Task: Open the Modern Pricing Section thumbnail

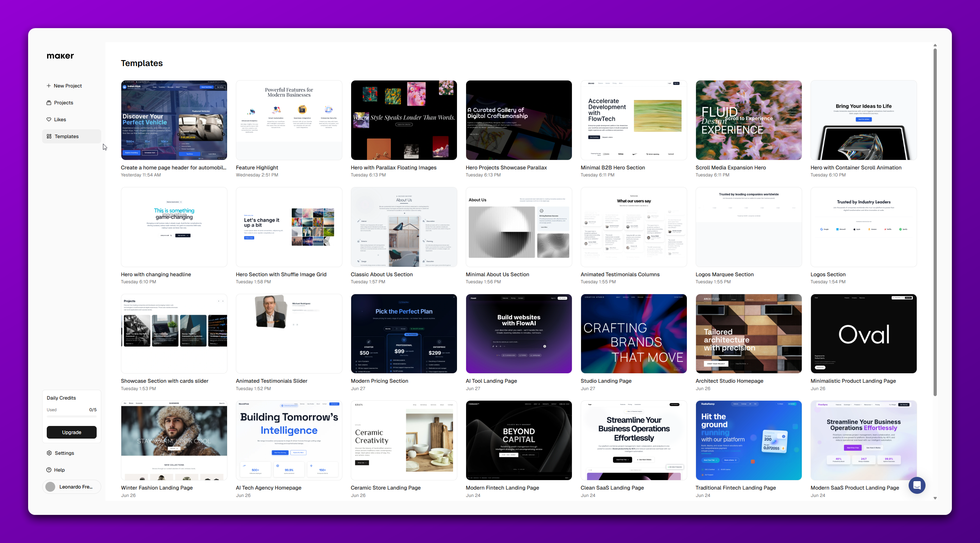Action: click(x=404, y=334)
